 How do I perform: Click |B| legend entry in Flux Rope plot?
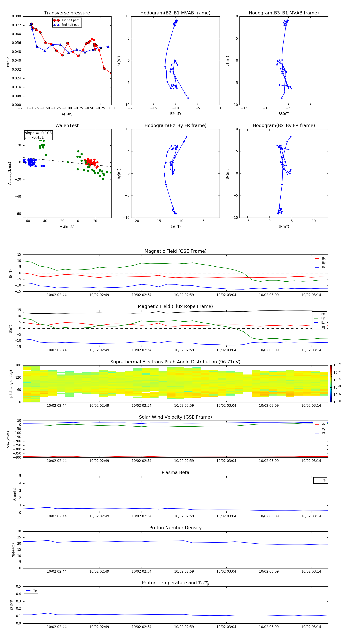(x=320, y=327)
